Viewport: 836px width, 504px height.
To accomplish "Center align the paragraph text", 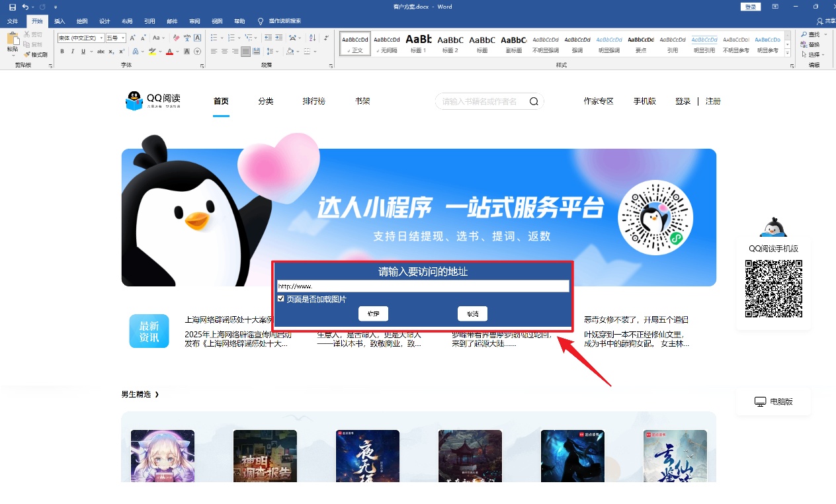I will [x=225, y=52].
